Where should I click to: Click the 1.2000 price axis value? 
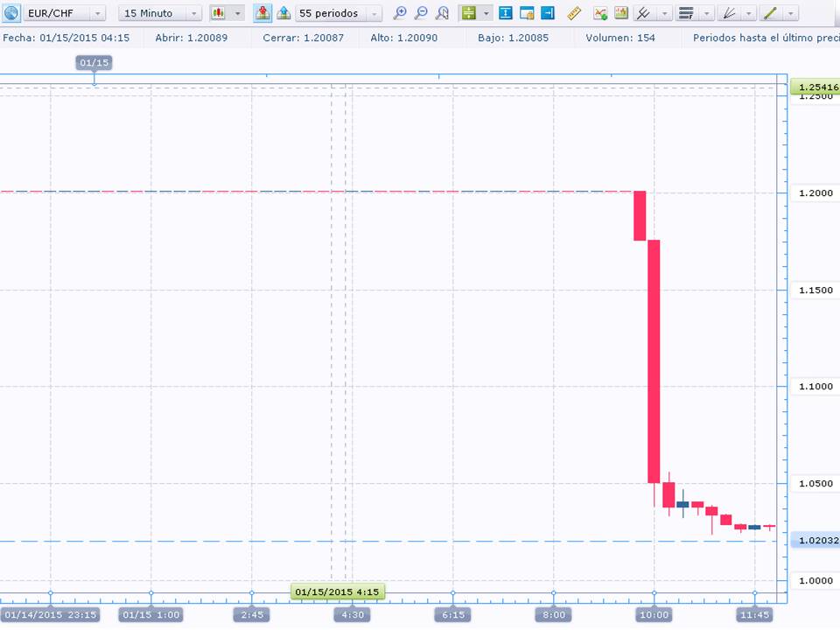click(x=815, y=192)
